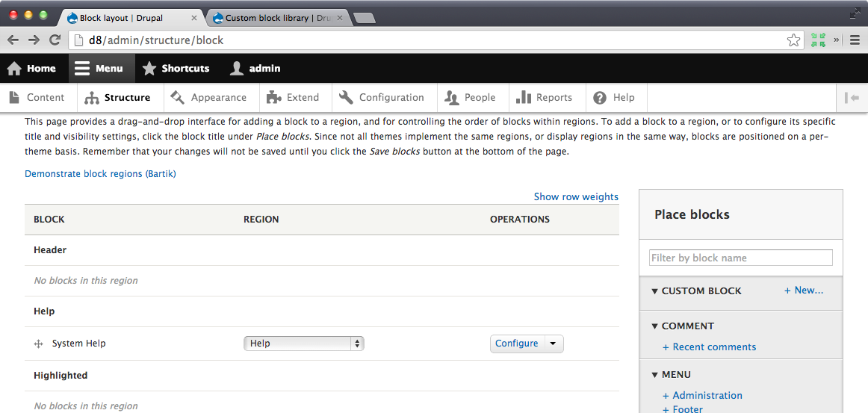
Task: Close the Block layout tab
Action: (193, 18)
